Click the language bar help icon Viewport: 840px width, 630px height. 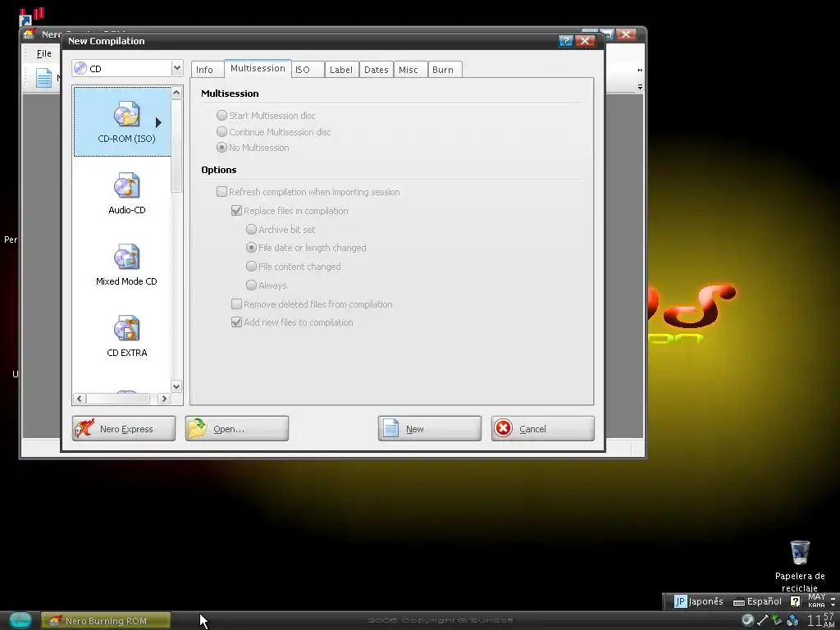click(796, 601)
